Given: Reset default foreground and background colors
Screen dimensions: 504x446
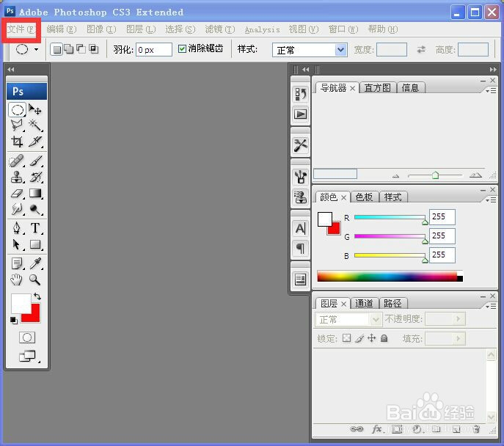Looking at the screenshot, I should pyautogui.click(x=13, y=321).
